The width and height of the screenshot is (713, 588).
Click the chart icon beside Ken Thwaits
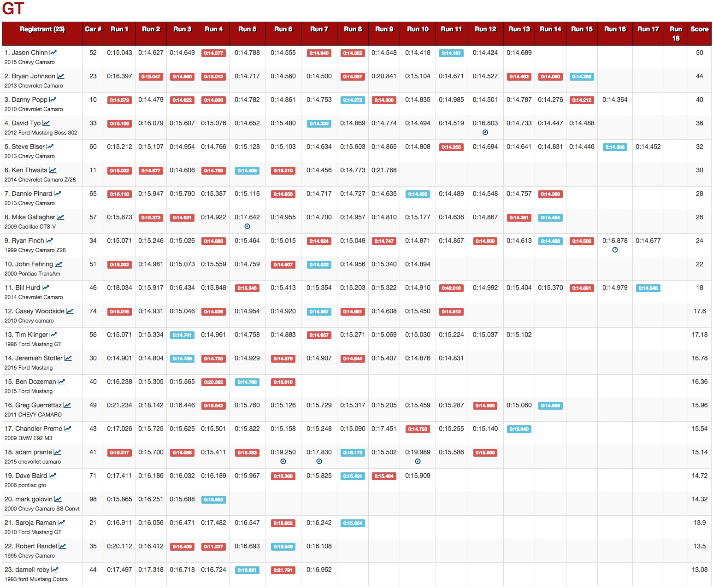pyautogui.click(x=53, y=171)
